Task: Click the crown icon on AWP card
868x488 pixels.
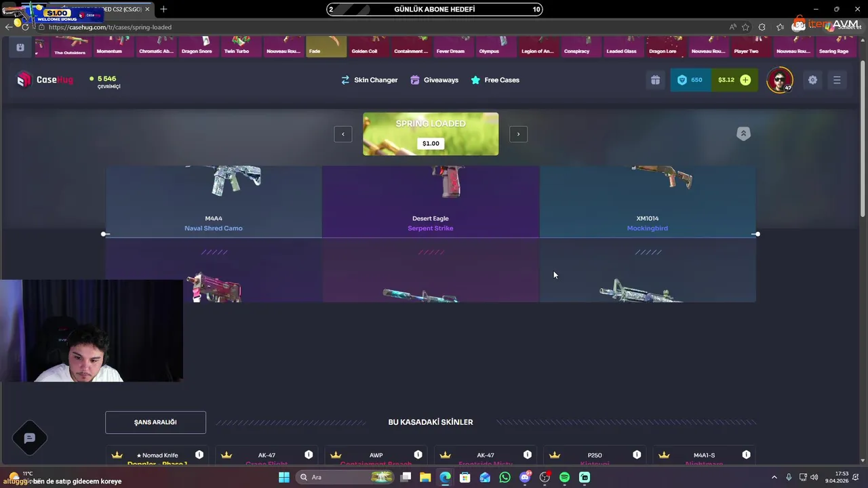Action: [336, 455]
